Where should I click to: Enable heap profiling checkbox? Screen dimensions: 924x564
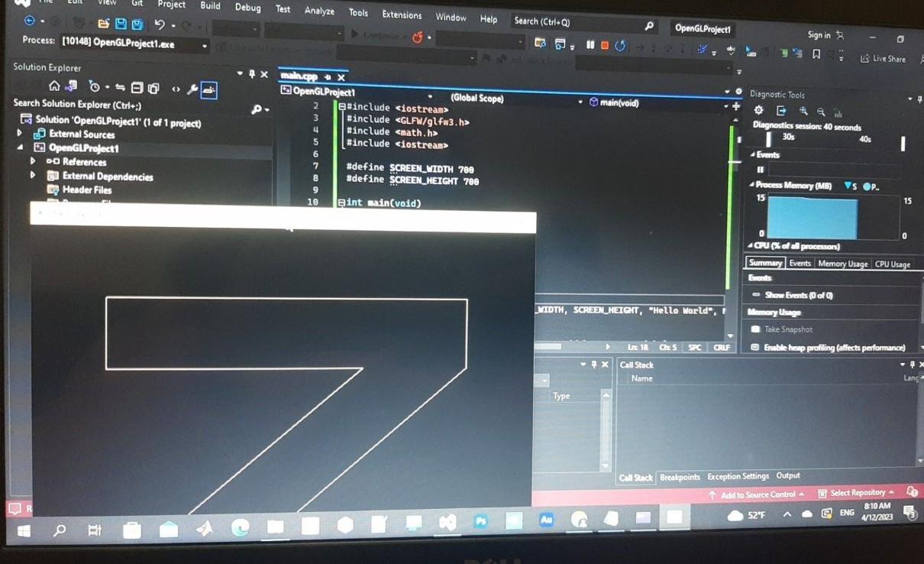(756, 347)
